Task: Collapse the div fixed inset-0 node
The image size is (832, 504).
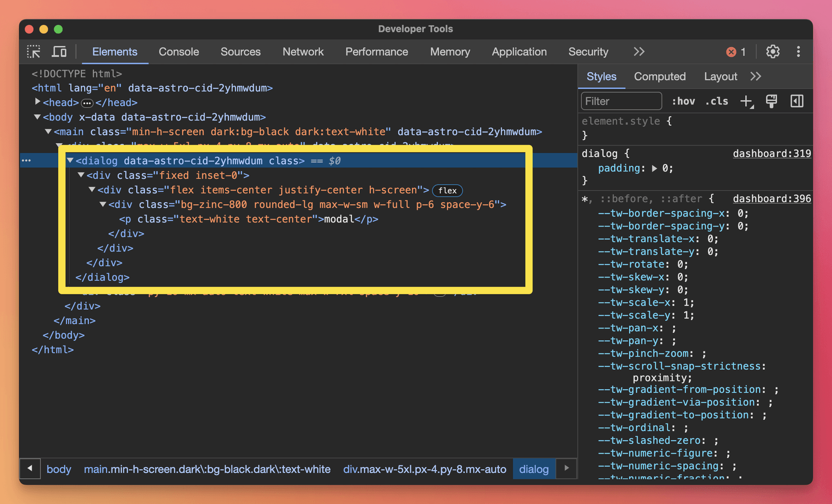Action: [x=81, y=175]
